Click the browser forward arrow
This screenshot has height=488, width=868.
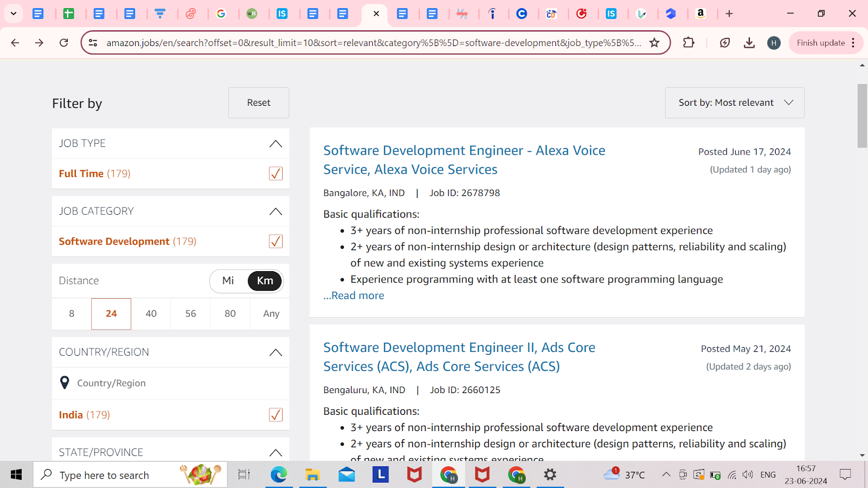click(x=39, y=43)
